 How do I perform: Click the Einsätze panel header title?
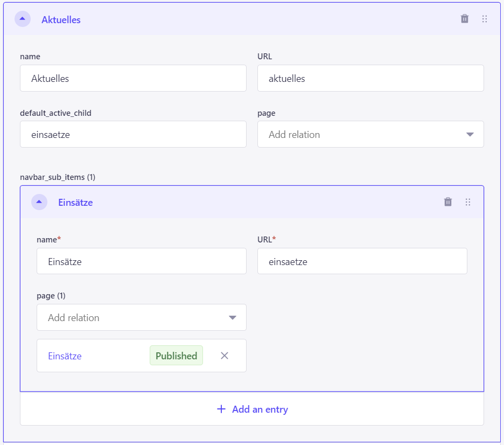[75, 203]
